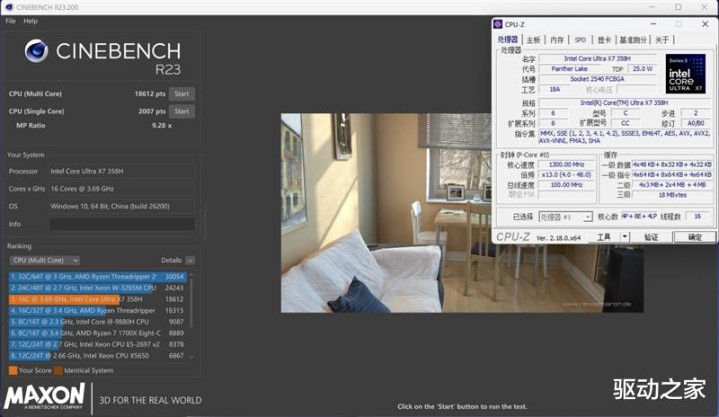This screenshot has width=719, height=417.
Task: Open the Help menu in Cinebench
Action: pyautogui.click(x=31, y=20)
